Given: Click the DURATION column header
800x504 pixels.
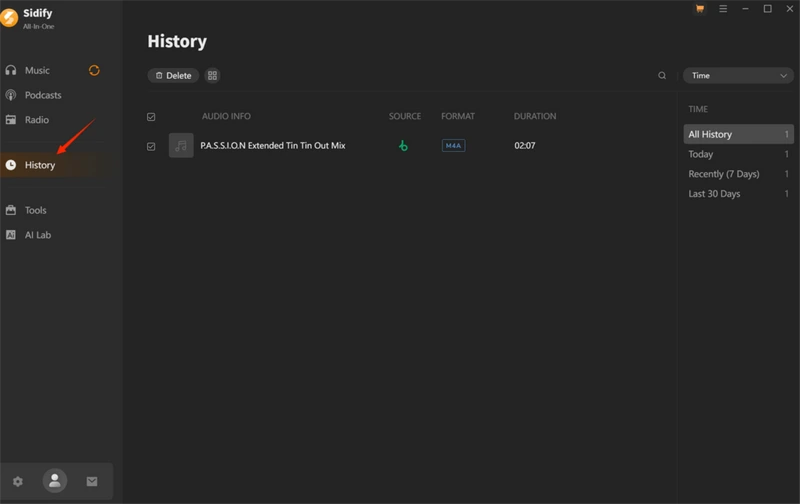Looking at the screenshot, I should [x=535, y=116].
